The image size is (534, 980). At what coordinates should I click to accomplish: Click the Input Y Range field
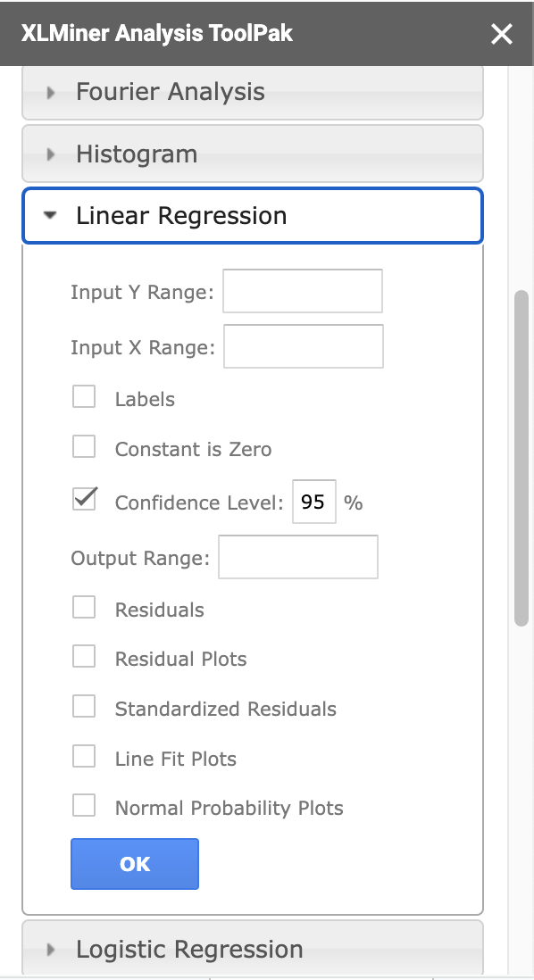pos(303,291)
